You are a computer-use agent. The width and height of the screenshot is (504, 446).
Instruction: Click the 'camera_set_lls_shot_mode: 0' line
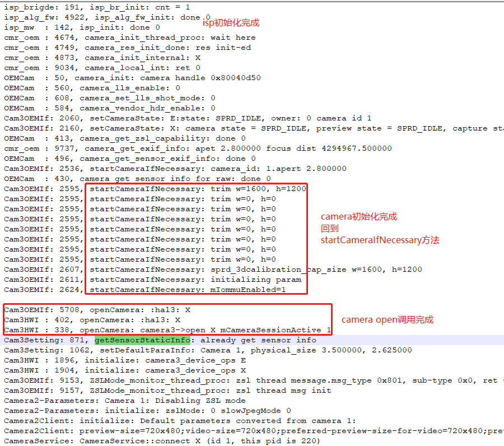click(x=110, y=98)
